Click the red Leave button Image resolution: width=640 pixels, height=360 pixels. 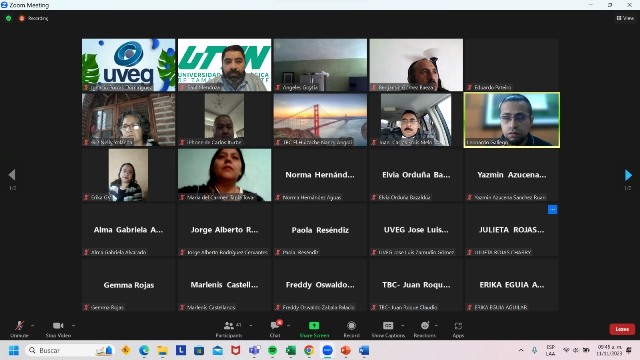point(622,329)
